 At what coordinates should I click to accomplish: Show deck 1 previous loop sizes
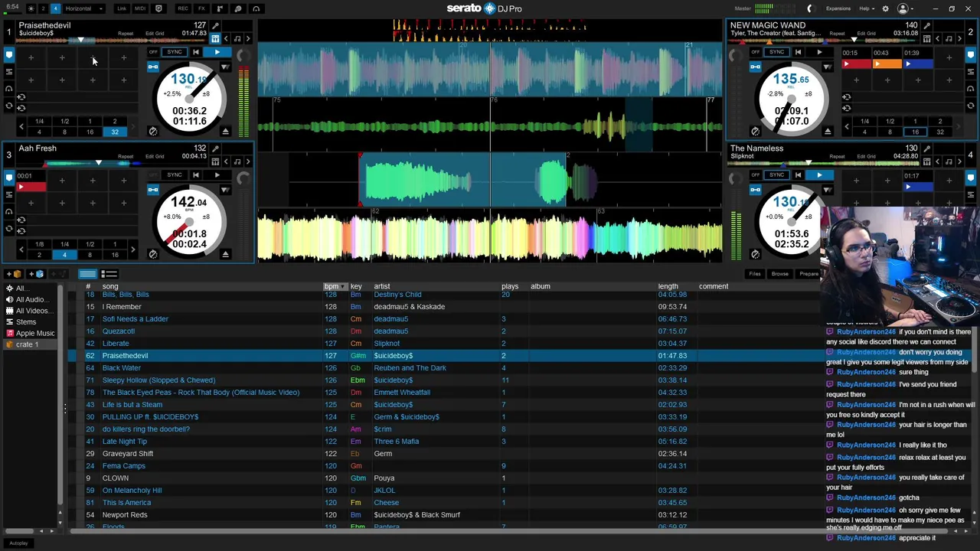pyautogui.click(x=21, y=126)
